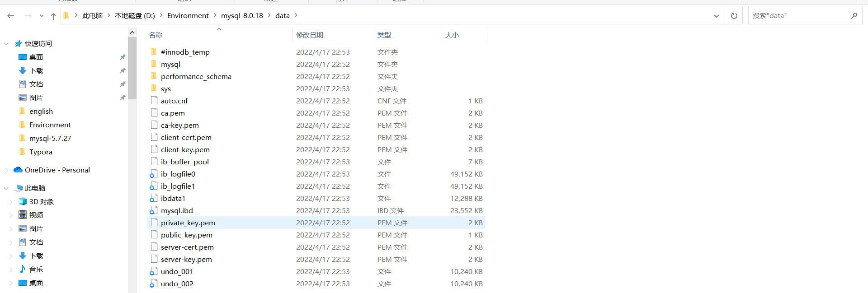Expand 3D 对象 tree node
Viewport: 868px width, 293px height.
[x=11, y=202]
